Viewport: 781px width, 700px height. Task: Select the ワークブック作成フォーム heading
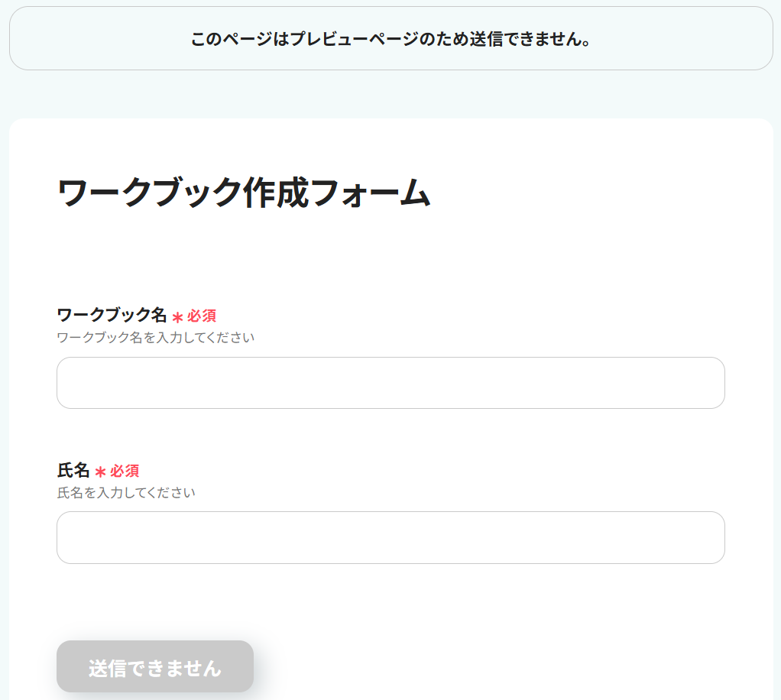pos(244,193)
